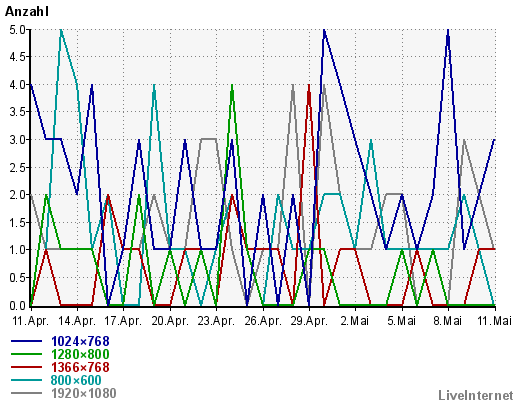Click the 2.Mai x-axis label

pyautogui.click(x=355, y=321)
